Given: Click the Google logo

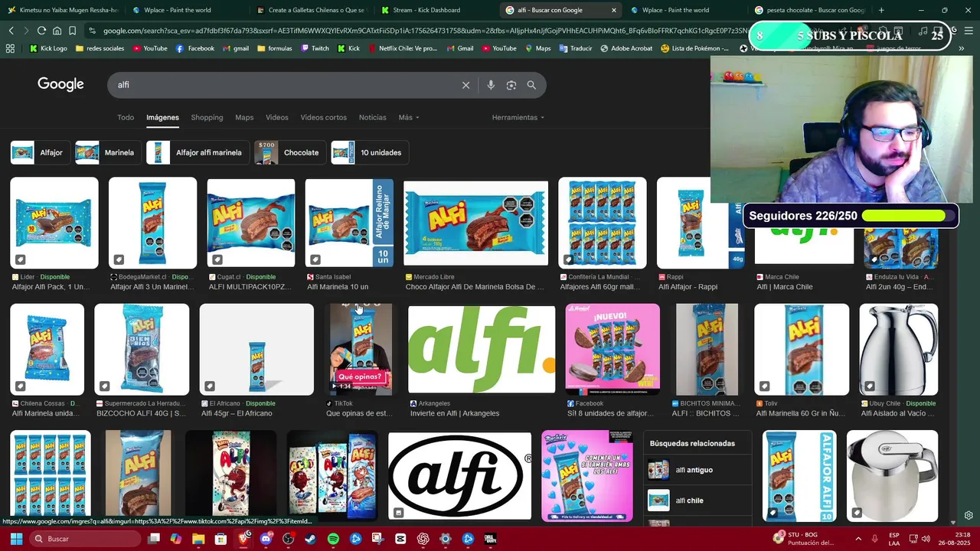Looking at the screenshot, I should (x=60, y=84).
